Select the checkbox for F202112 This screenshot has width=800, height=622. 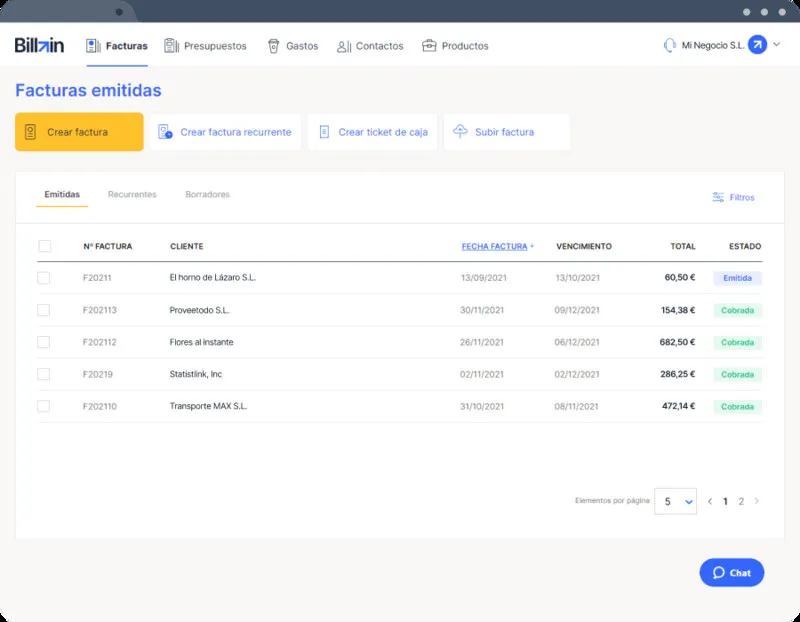coord(43,342)
